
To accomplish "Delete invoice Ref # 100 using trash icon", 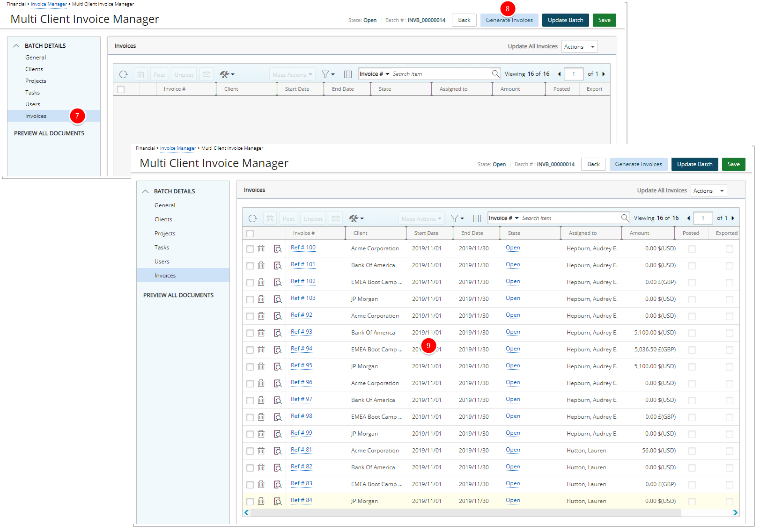I will pos(261,248).
